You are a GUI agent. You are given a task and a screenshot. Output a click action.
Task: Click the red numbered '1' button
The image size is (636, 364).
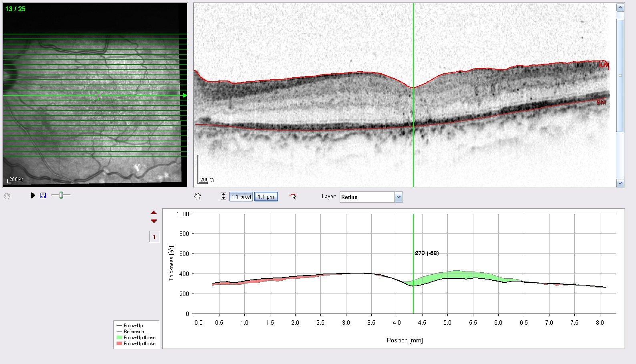[154, 237]
